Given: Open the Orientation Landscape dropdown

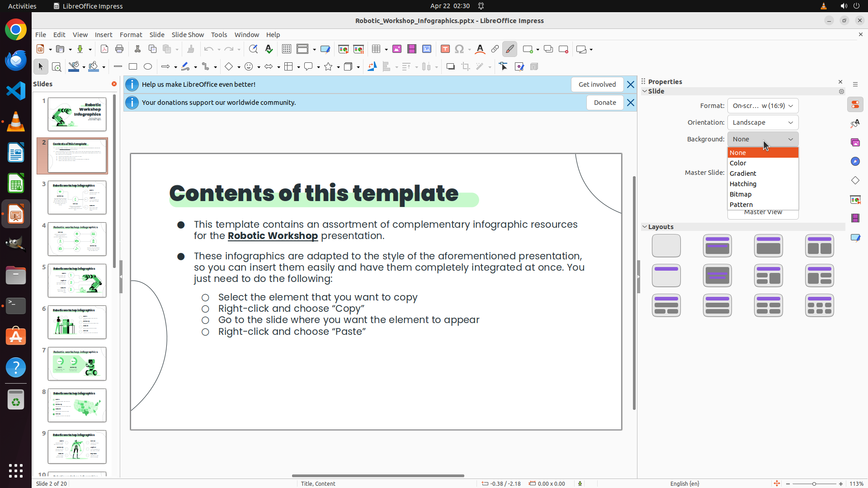Looking at the screenshot, I should click(x=763, y=122).
